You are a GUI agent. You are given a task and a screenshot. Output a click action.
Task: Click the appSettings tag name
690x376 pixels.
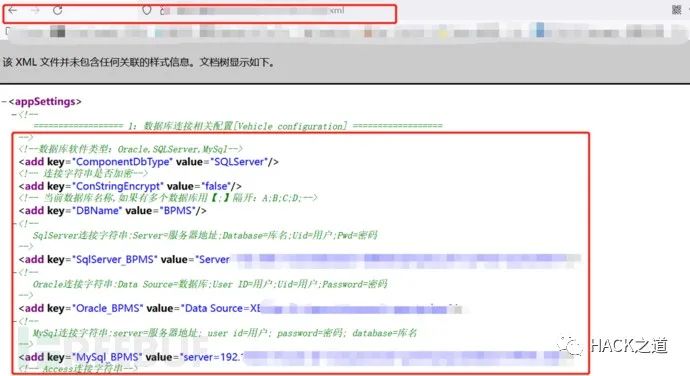[45, 102]
